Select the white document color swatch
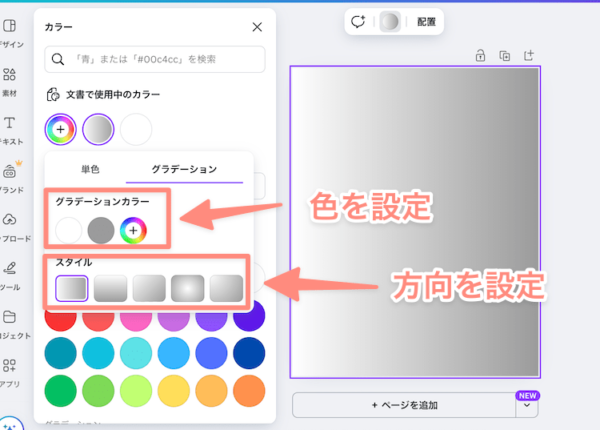 136,129
